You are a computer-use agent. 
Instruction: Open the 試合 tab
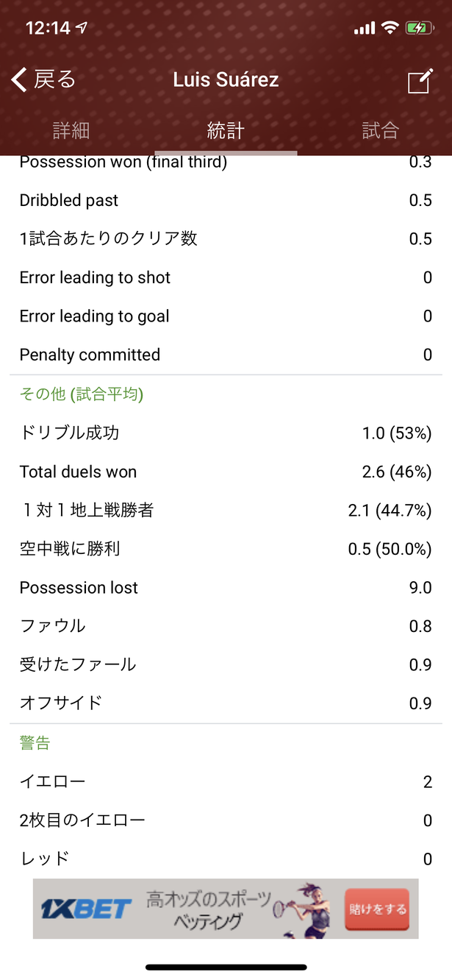[381, 131]
